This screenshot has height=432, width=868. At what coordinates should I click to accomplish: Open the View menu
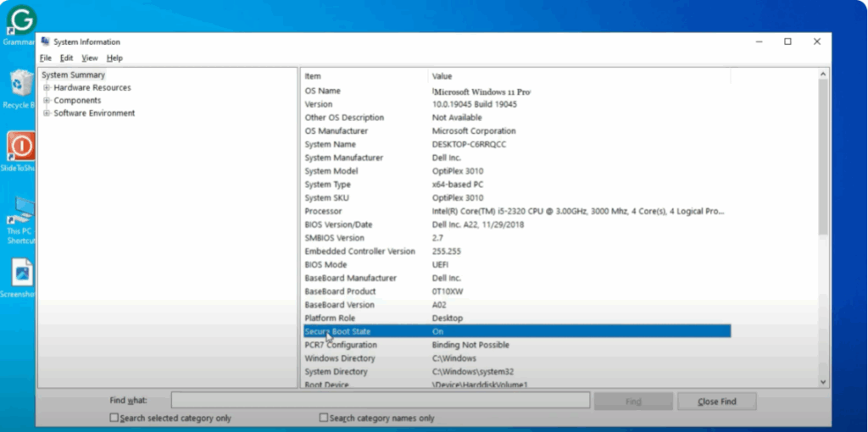pyautogui.click(x=90, y=58)
